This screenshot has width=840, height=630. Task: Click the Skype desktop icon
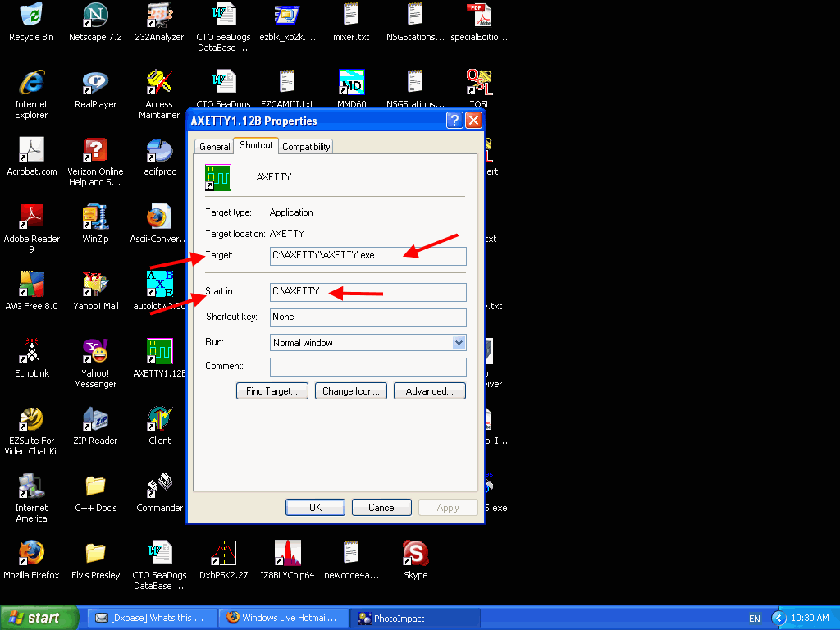click(x=415, y=554)
